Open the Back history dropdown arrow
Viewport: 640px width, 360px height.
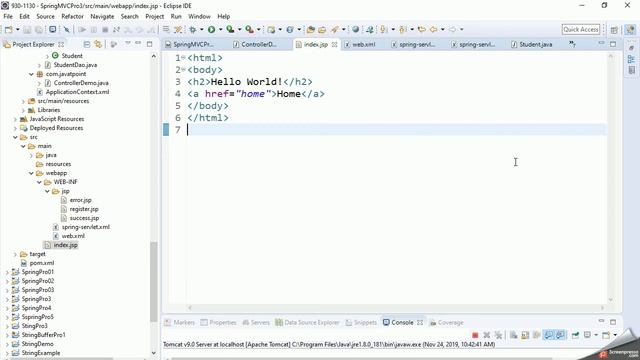[442, 29]
